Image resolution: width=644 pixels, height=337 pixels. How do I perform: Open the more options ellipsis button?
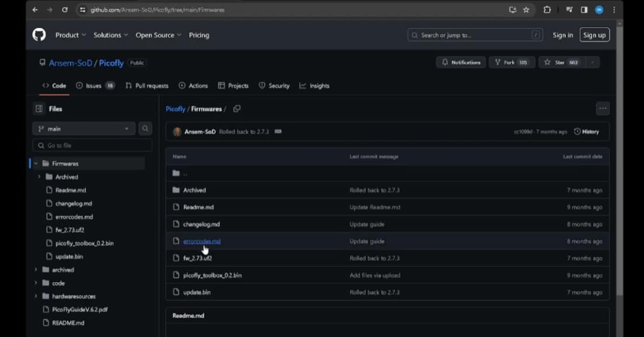tap(603, 109)
